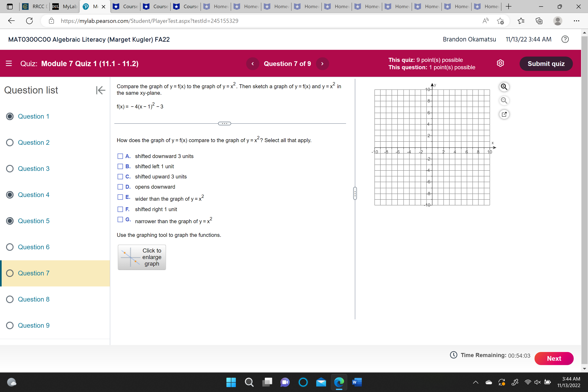Click the Next button at bottom right
The height and width of the screenshot is (392, 588).
[554, 358]
